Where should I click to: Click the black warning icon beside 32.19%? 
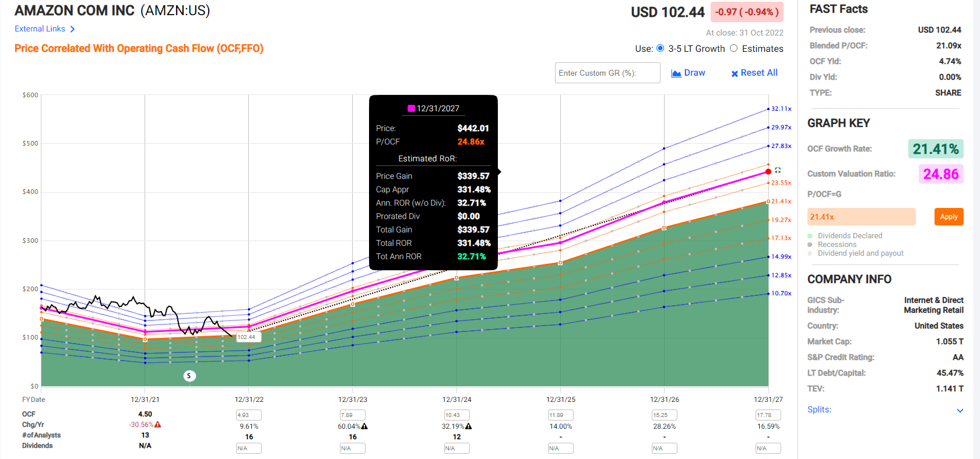tap(469, 426)
